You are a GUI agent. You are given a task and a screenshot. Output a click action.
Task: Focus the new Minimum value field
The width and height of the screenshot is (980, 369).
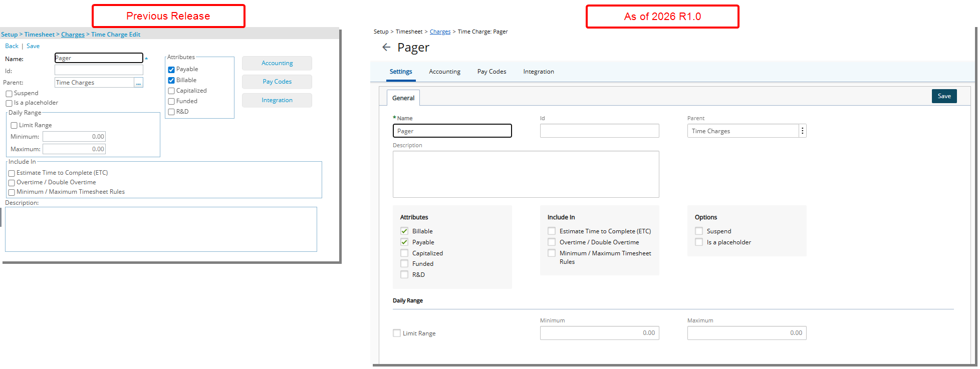pyautogui.click(x=599, y=333)
